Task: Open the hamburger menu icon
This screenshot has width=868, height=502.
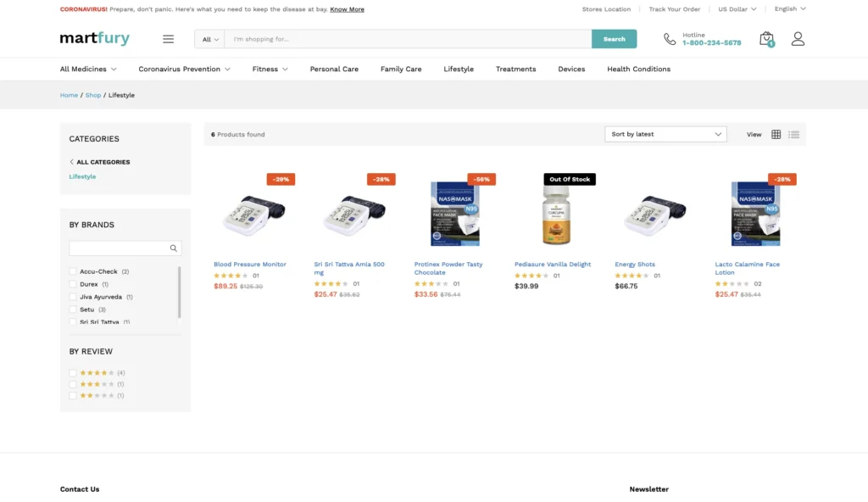Action: tap(168, 39)
